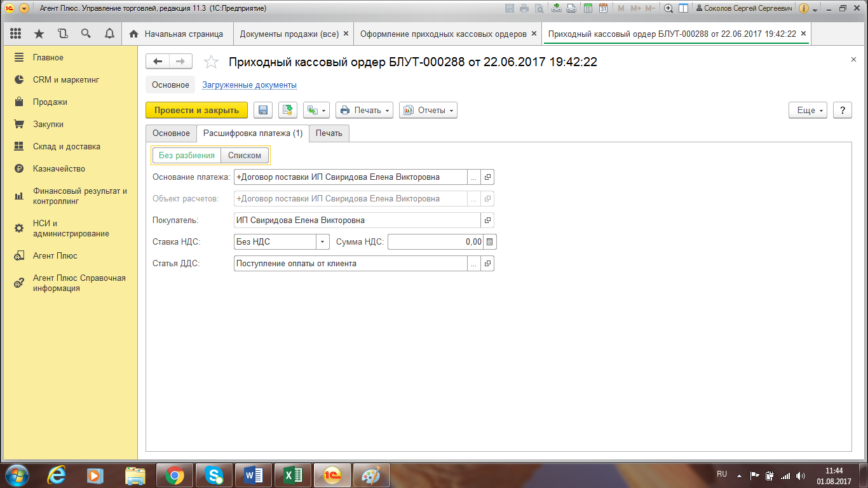This screenshot has width=868, height=488.
Task: Select the Без разбиения toggle option
Action: pyautogui.click(x=187, y=155)
